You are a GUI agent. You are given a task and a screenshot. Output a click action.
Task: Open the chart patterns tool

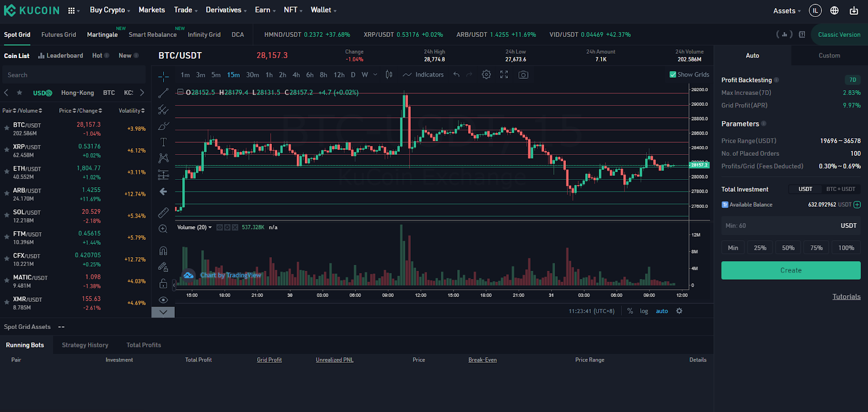tap(163, 158)
